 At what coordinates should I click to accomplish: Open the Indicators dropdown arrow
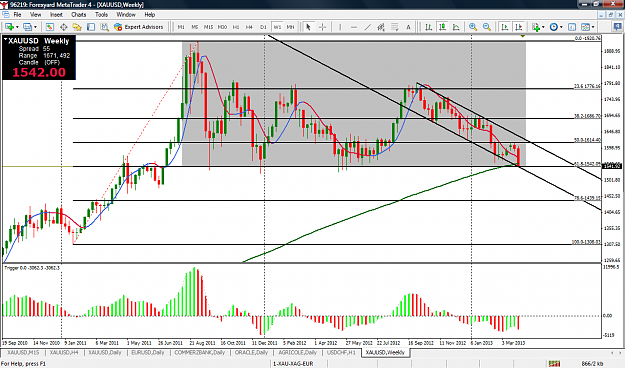[543, 27]
